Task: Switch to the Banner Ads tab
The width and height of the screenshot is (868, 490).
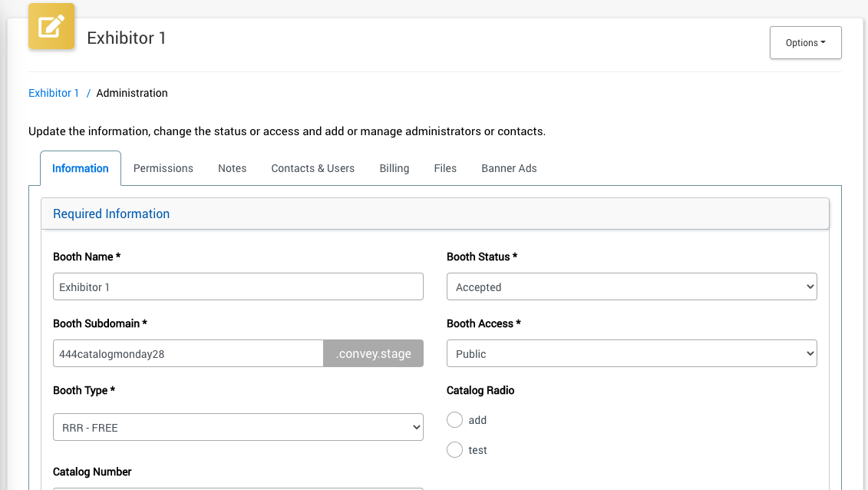Action: pos(509,168)
